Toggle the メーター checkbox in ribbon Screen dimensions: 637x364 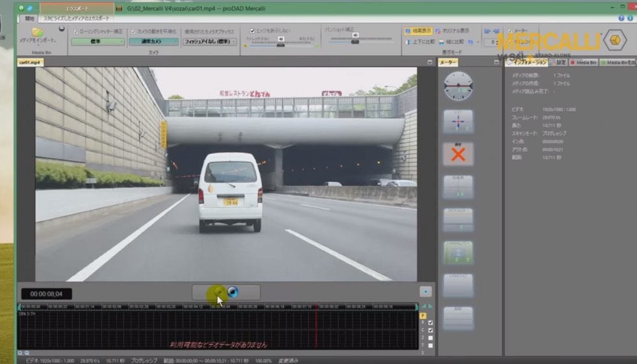(510, 31)
